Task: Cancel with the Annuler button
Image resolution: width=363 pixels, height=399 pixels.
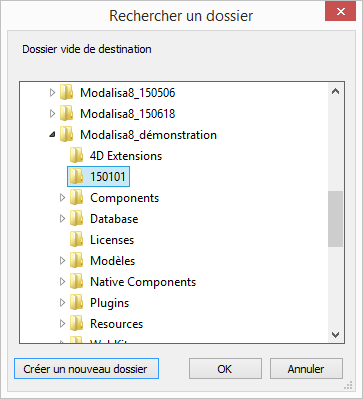Action: [x=306, y=369]
